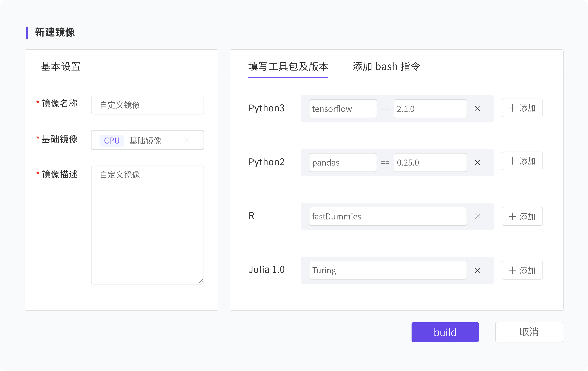Remove the pandas package row

477,163
